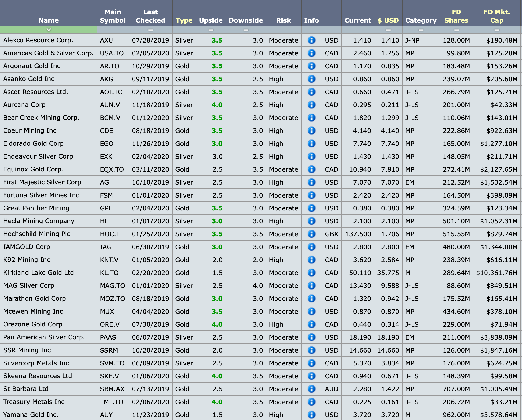Toggle the Upside column filter dash
The image size is (522, 420).
pyautogui.click(x=211, y=30)
